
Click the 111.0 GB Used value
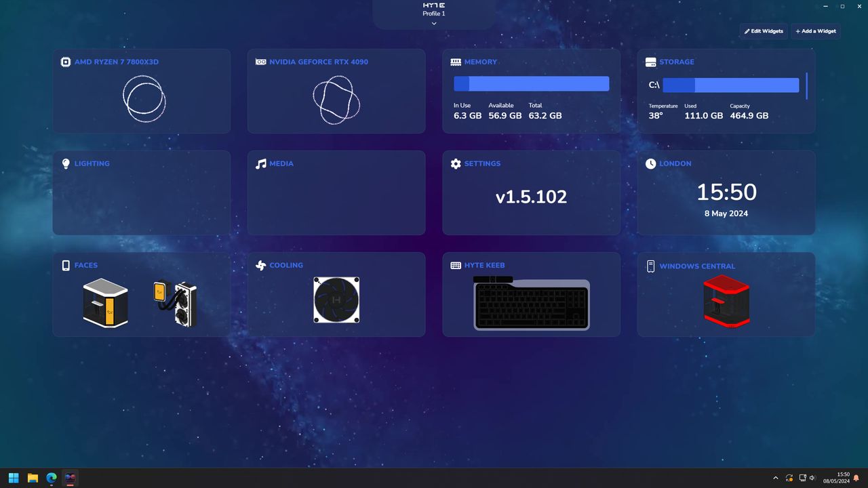[704, 116]
